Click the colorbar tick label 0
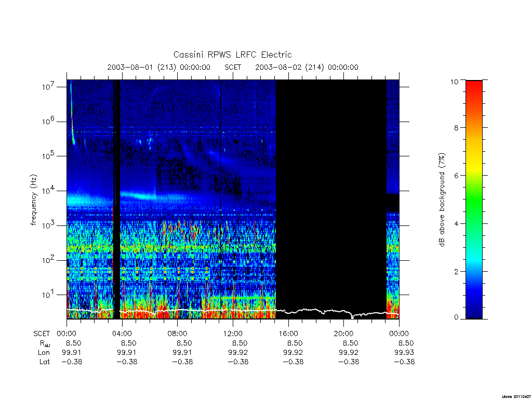This screenshot has height=399, width=532. [x=456, y=317]
